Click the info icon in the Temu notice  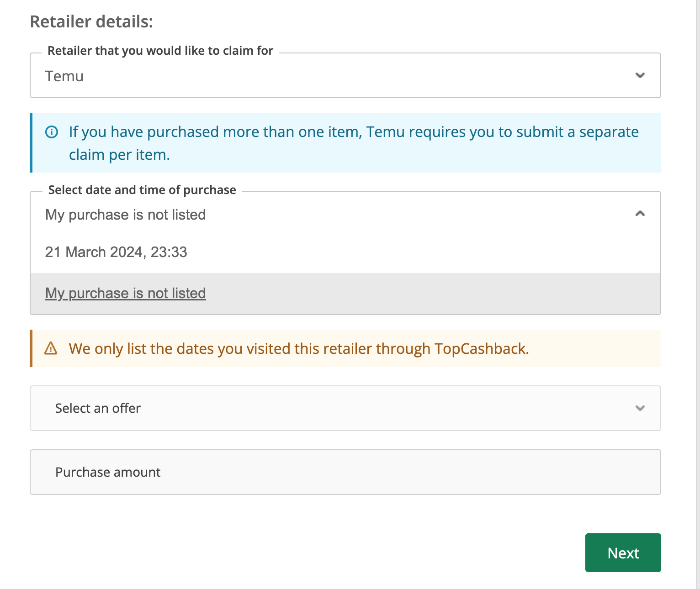tap(52, 132)
